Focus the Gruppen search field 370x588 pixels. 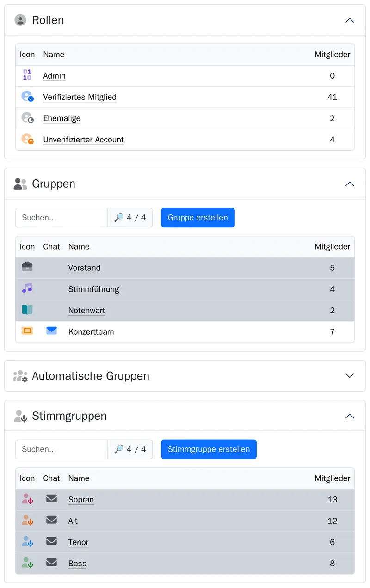click(61, 218)
